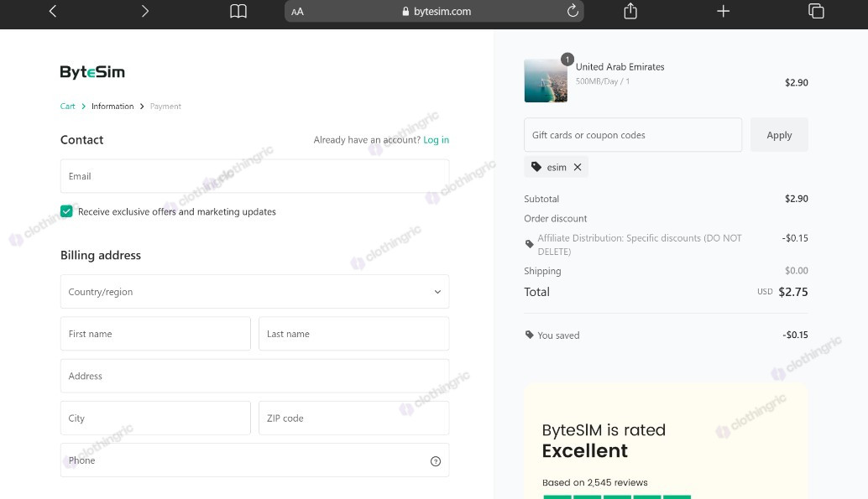Click the Contact heading

(x=82, y=140)
